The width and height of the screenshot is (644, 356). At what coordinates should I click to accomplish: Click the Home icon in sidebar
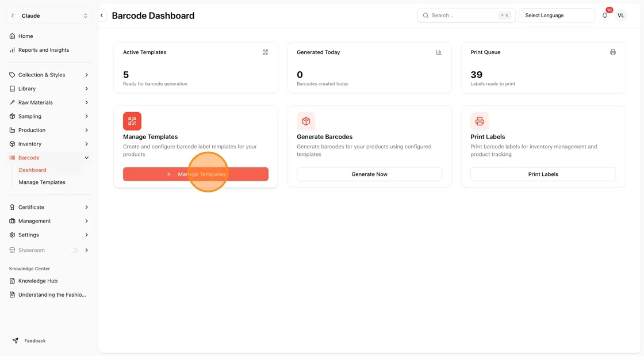click(x=12, y=36)
